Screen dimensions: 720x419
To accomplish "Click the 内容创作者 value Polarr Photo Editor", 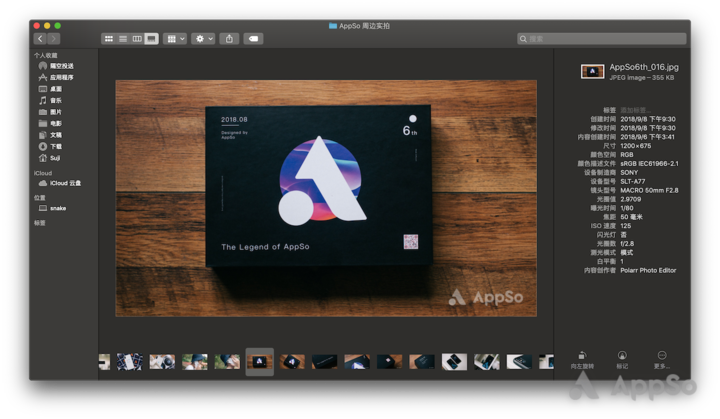I will pos(648,271).
